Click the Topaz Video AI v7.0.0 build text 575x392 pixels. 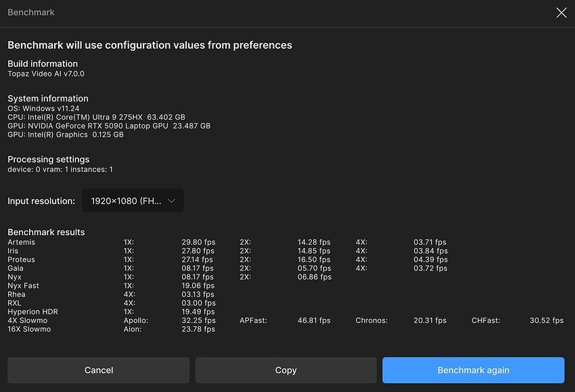(46, 74)
